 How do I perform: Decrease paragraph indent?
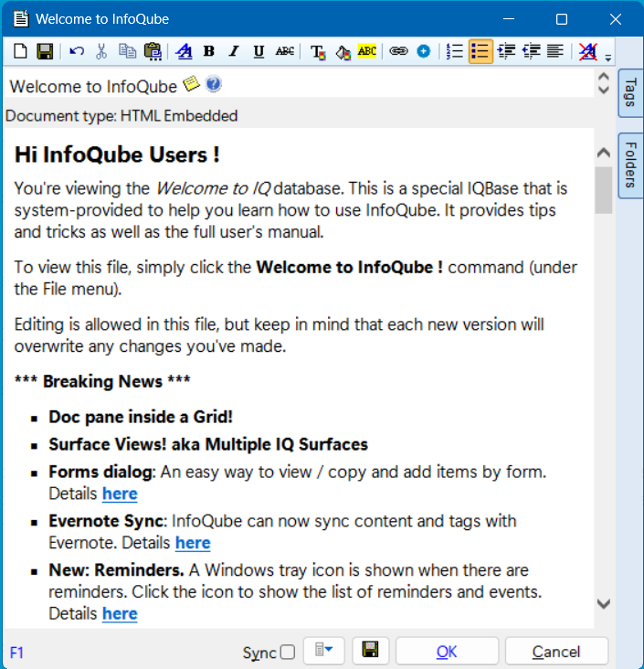pos(532,51)
